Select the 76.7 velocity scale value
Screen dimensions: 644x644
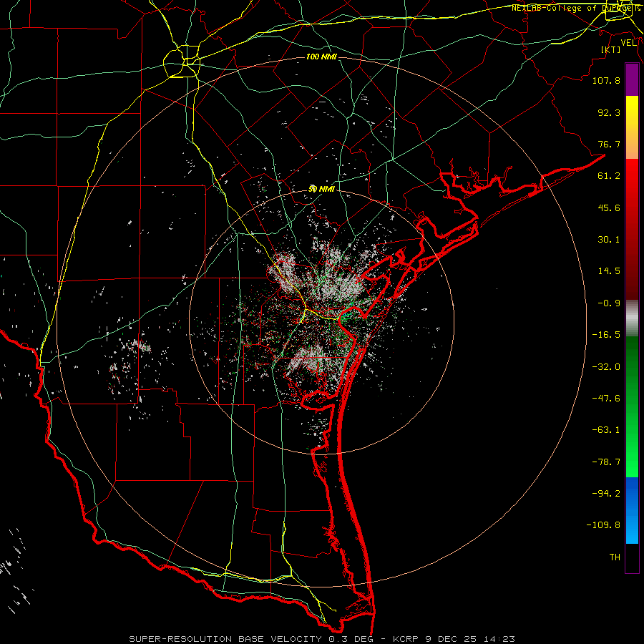(x=609, y=144)
